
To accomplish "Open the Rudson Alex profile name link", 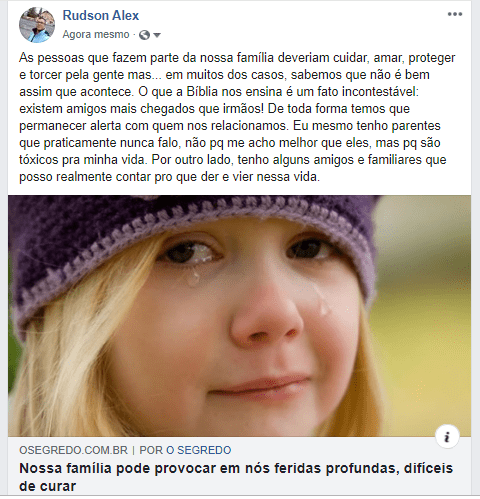I will click(x=101, y=15).
